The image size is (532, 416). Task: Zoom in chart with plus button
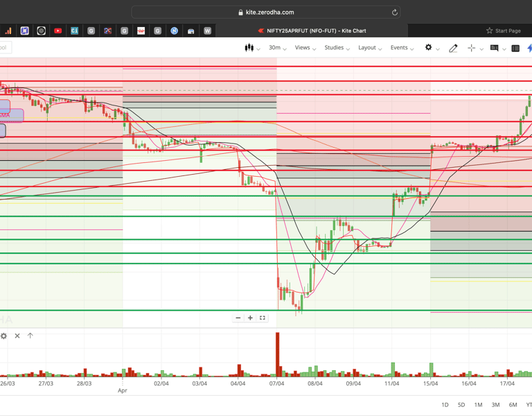click(x=250, y=318)
